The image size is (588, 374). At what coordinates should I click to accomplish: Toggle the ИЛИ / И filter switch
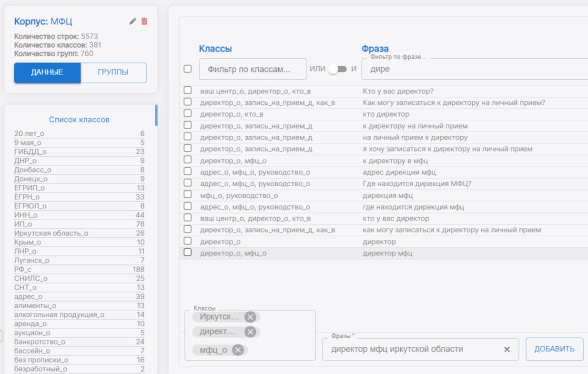coord(338,69)
